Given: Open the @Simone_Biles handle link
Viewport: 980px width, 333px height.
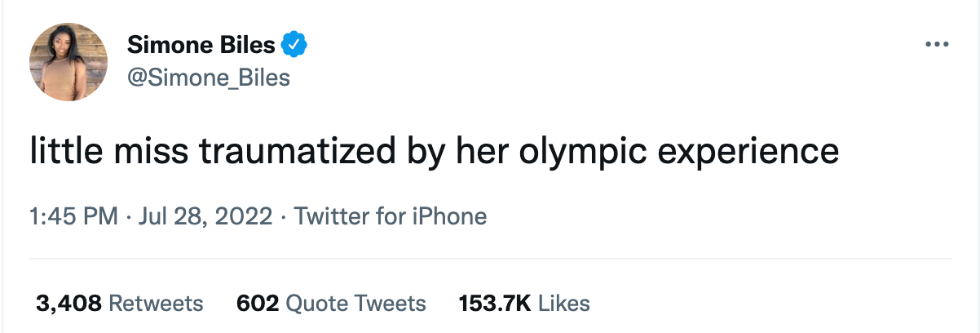Looking at the screenshot, I should (x=209, y=78).
